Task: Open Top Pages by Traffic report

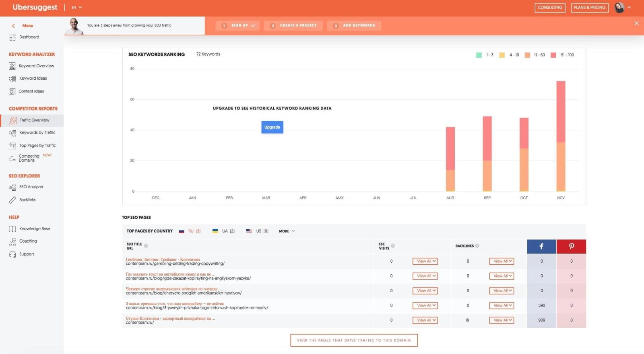Action: coord(37,146)
